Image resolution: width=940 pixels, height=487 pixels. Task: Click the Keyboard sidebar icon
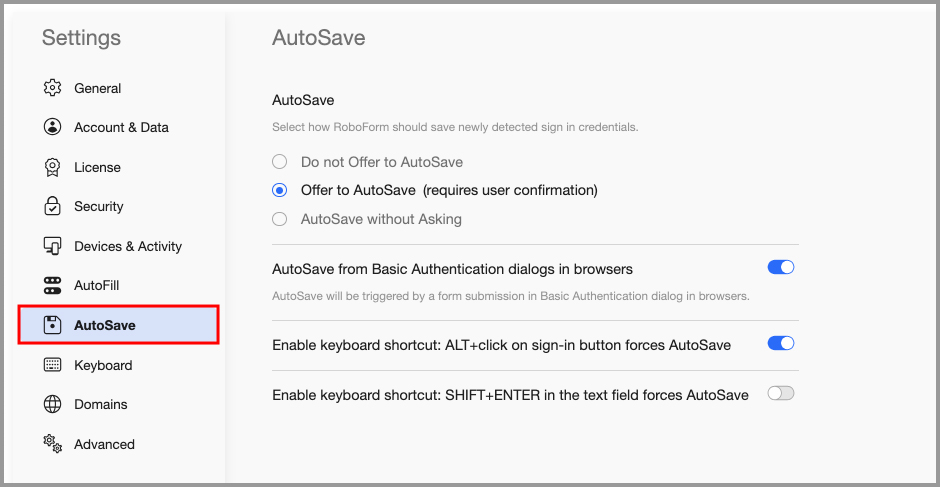pyautogui.click(x=53, y=365)
